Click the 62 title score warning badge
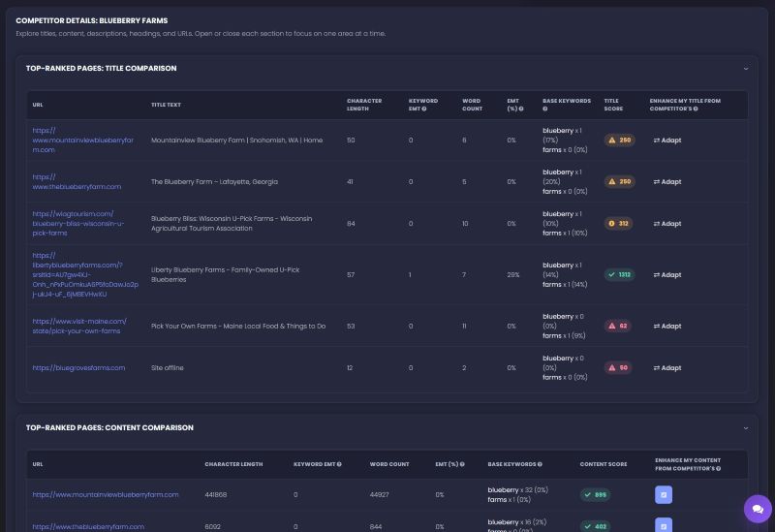Image resolution: width=775 pixels, height=532 pixels. (x=617, y=327)
